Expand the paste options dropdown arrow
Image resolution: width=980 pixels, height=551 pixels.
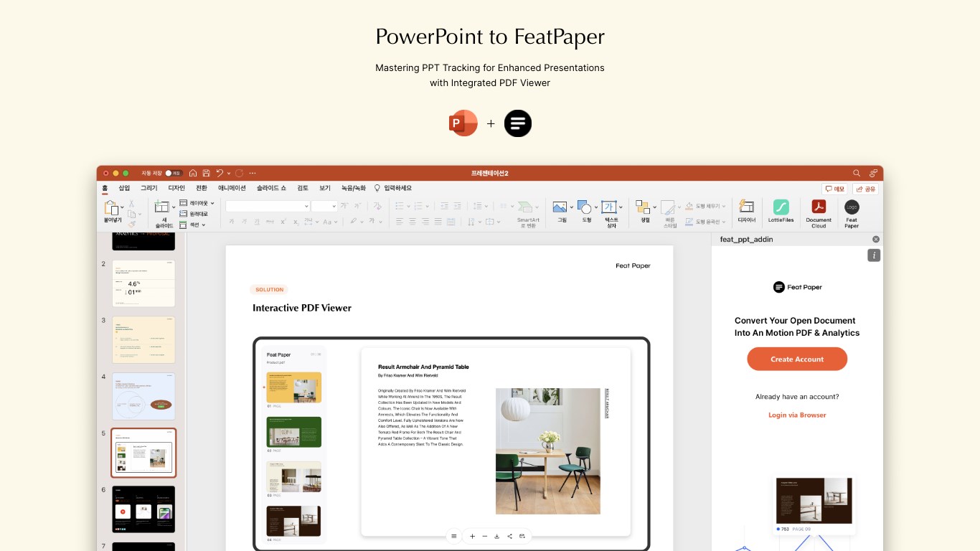(122, 207)
